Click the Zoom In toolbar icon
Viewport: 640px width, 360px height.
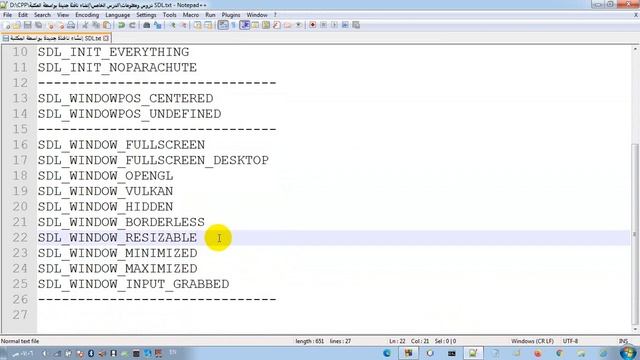(x=173, y=25)
